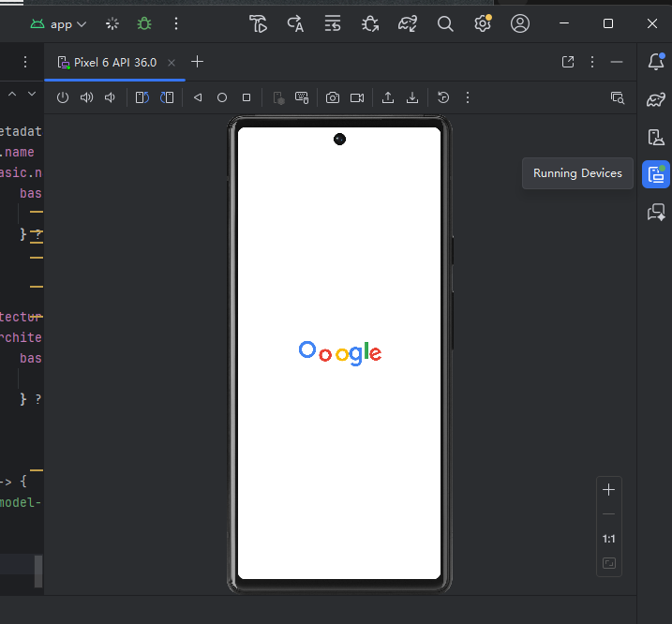Screen dimensions: 672x624
Task: Zoom in on the emulator display
Action: (x=609, y=490)
